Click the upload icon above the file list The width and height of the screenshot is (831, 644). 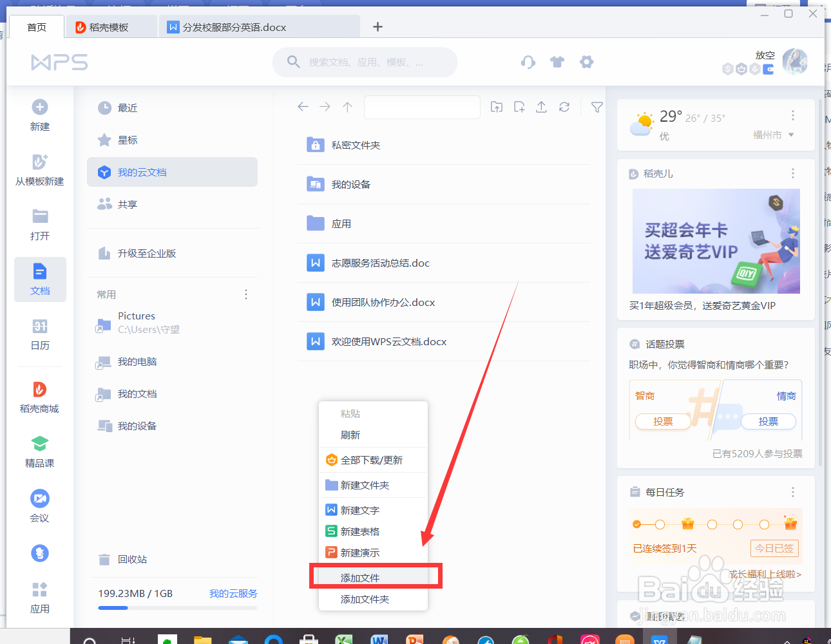click(541, 107)
